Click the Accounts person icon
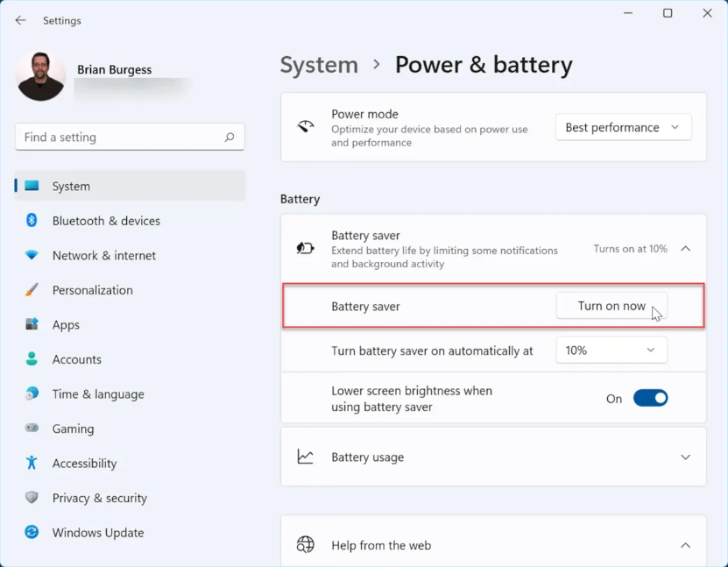The width and height of the screenshot is (728, 567). [32, 359]
